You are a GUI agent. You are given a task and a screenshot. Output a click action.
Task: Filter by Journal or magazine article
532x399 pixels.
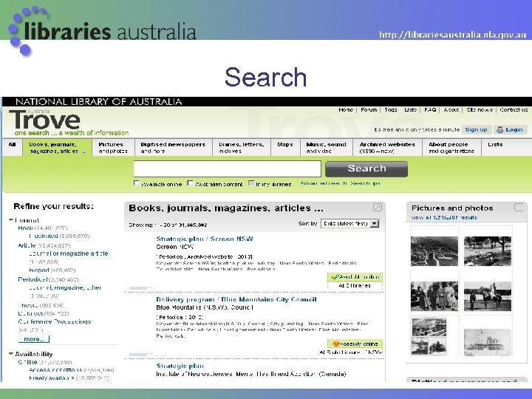[x=68, y=253]
